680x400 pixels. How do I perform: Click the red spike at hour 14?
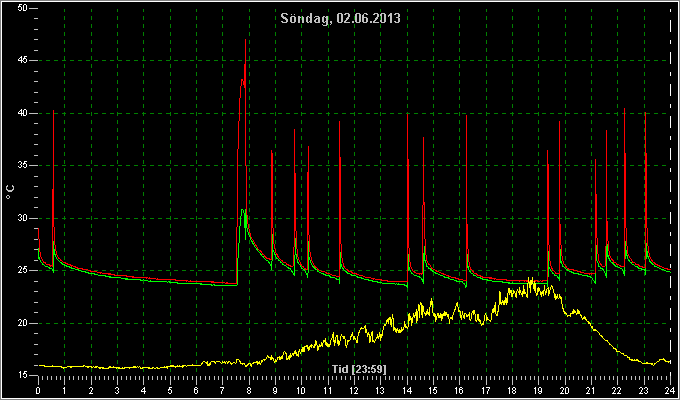pos(408,115)
